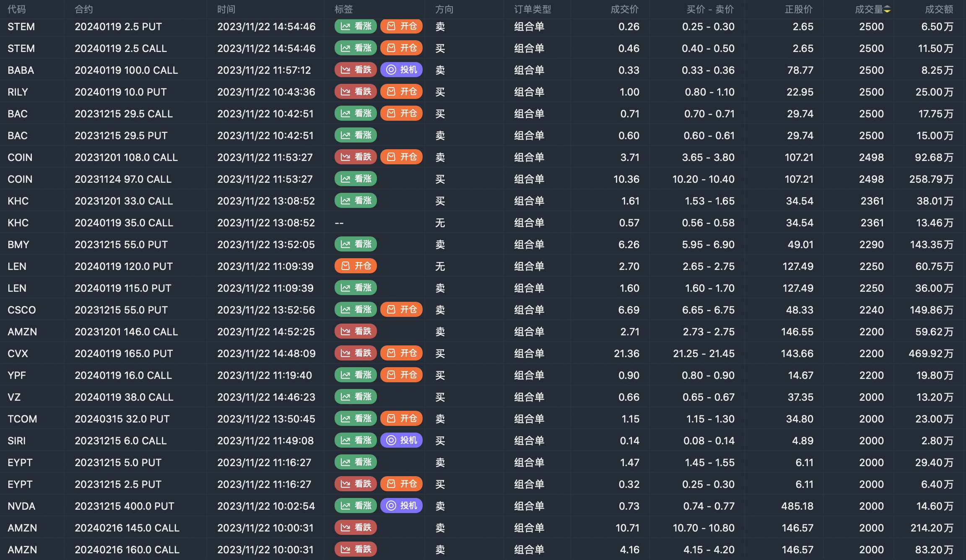The image size is (966, 560).
Task: Sort by the 时间 column header
Action: click(x=226, y=9)
